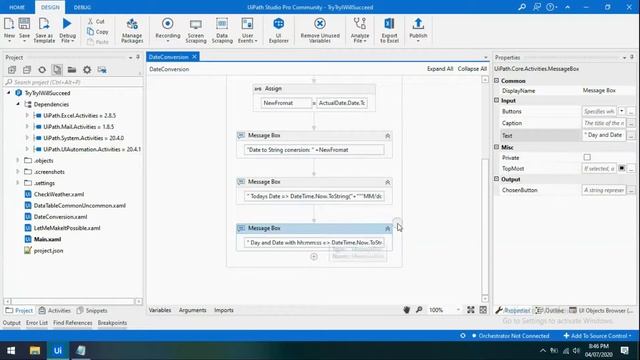
Task: Click the Refresh icon in Project panel
Action: (x=42, y=70)
